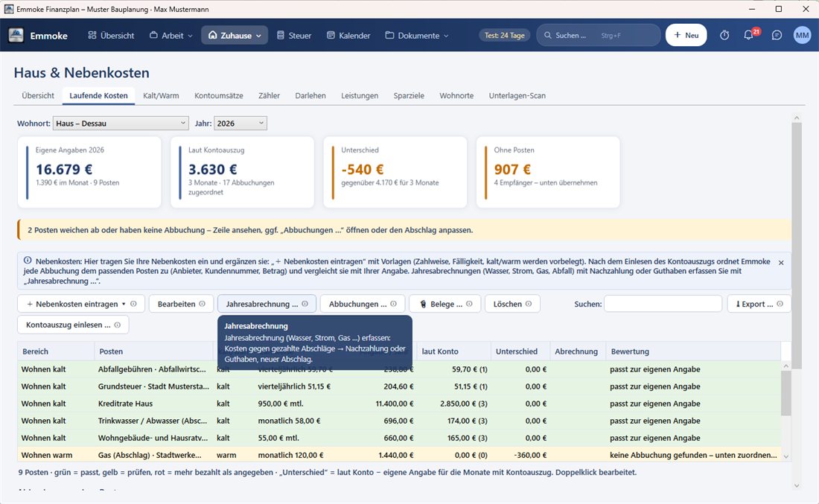Dismiss the Nebenkosten info banner
The width and height of the screenshot is (819, 504).
(x=781, y=263)
